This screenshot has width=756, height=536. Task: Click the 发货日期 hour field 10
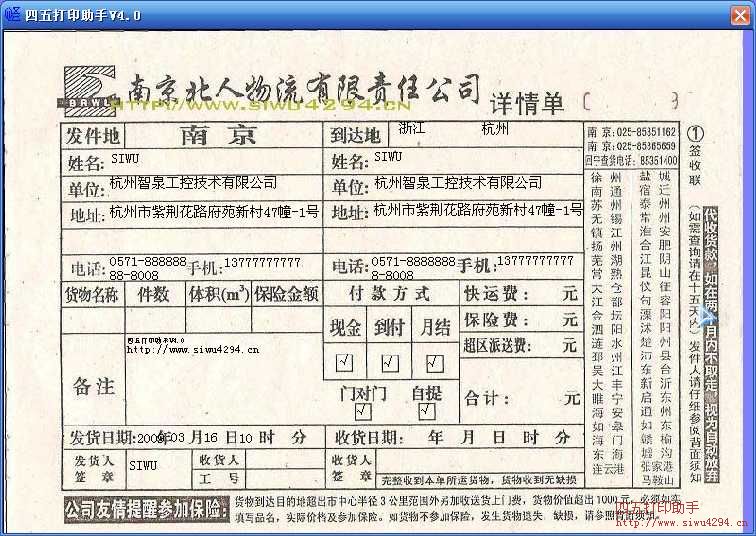pos(245,438)
